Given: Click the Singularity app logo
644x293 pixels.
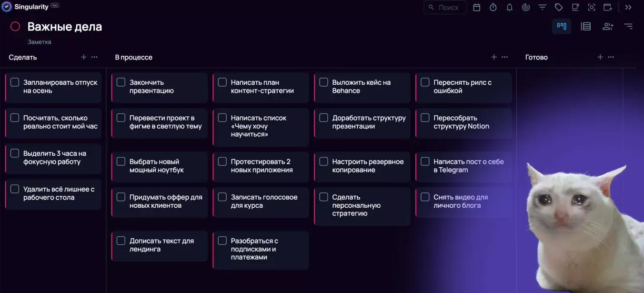Looking at the screenshot, I should [x=7, y=7].
